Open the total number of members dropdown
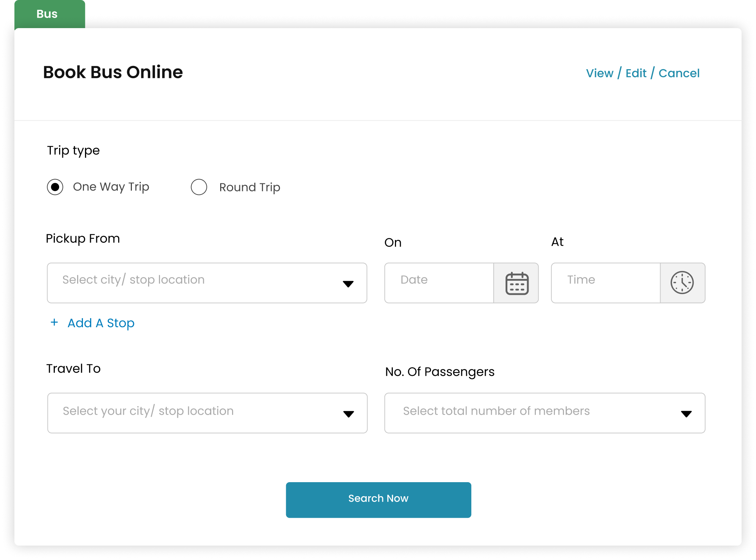The image size is (756, 560). click(545, 413)
